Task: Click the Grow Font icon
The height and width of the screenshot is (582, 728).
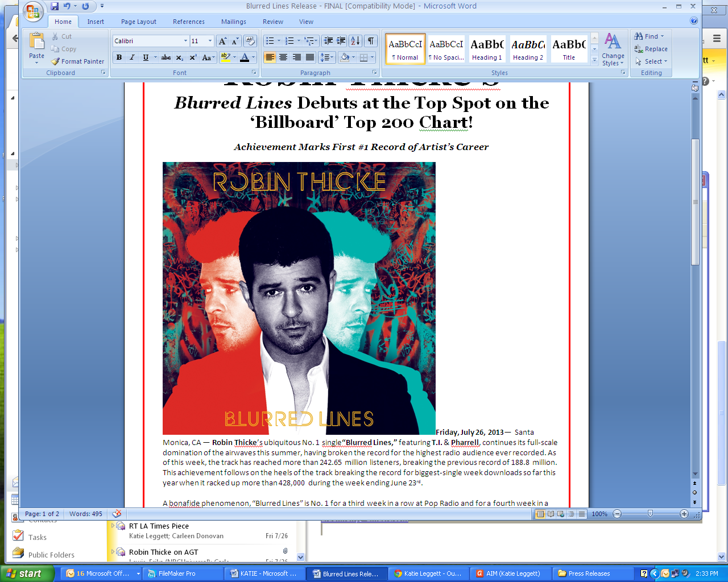Action: tap(222, 41)
